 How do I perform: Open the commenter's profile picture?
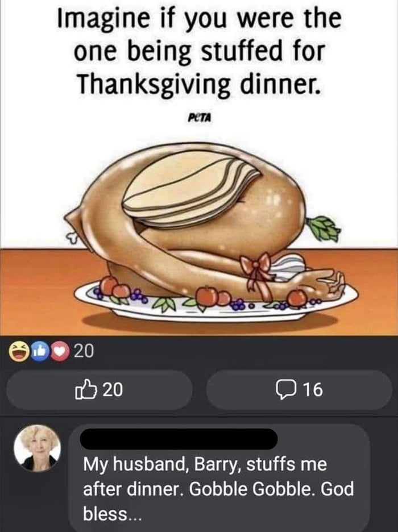pos(38,448)
